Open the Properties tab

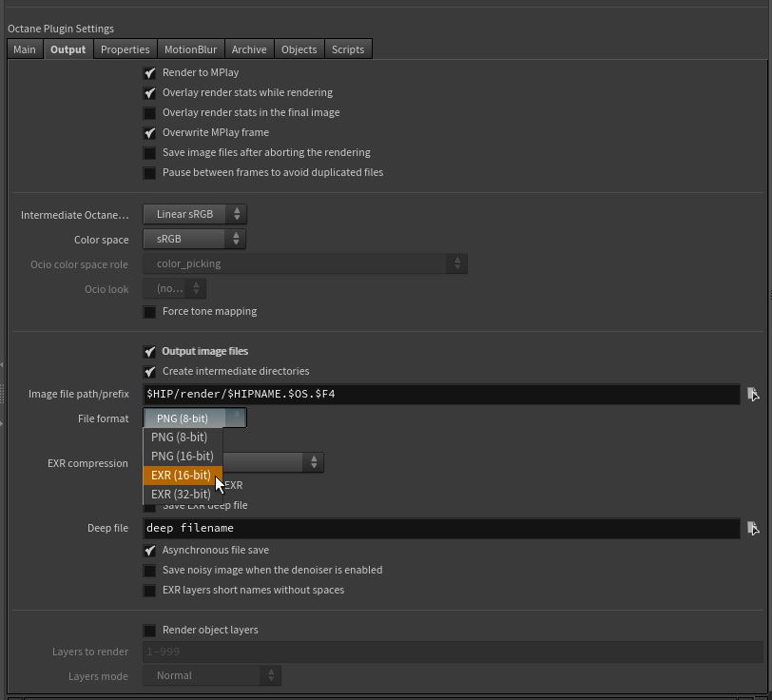[x=125, y=49]
